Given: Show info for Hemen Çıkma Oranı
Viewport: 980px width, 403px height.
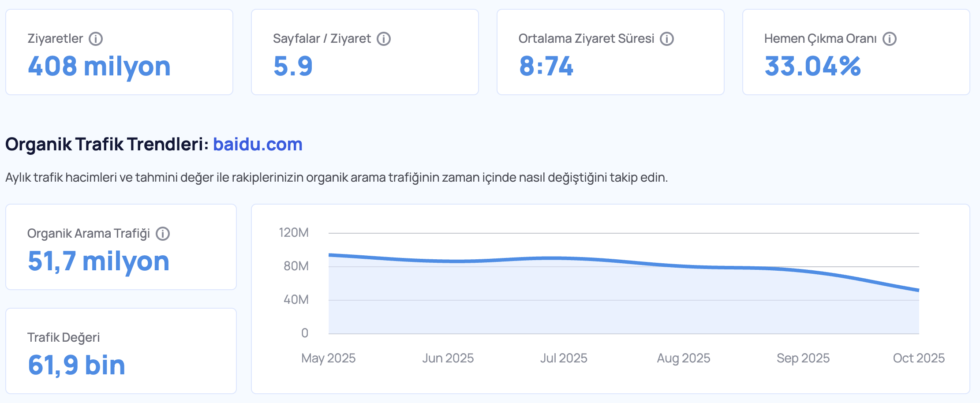Looking at the screenshot, I should (890, 39).
